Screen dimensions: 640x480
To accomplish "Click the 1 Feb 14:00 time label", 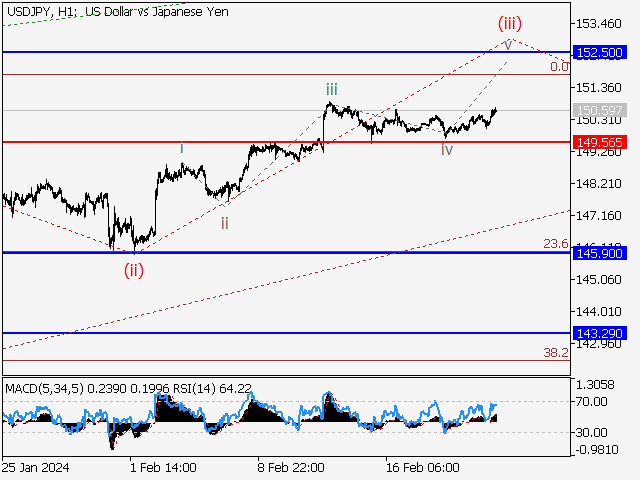I will pyautogui.click(x=163, y=467).
